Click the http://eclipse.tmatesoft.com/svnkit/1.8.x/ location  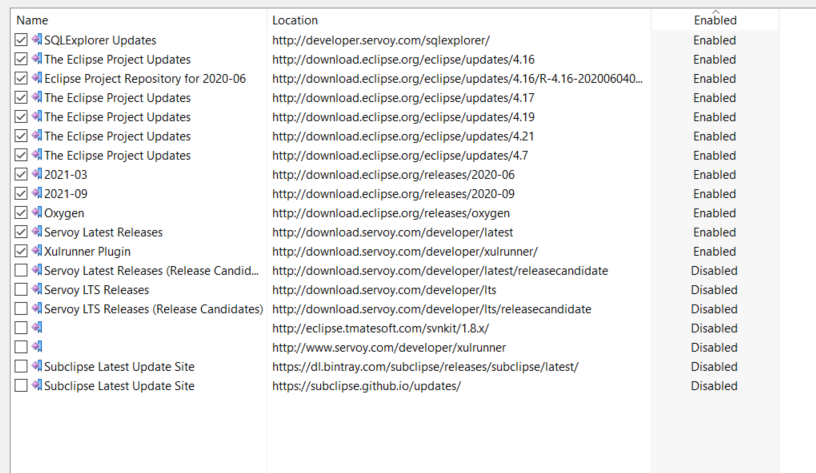tap(380, 328)
